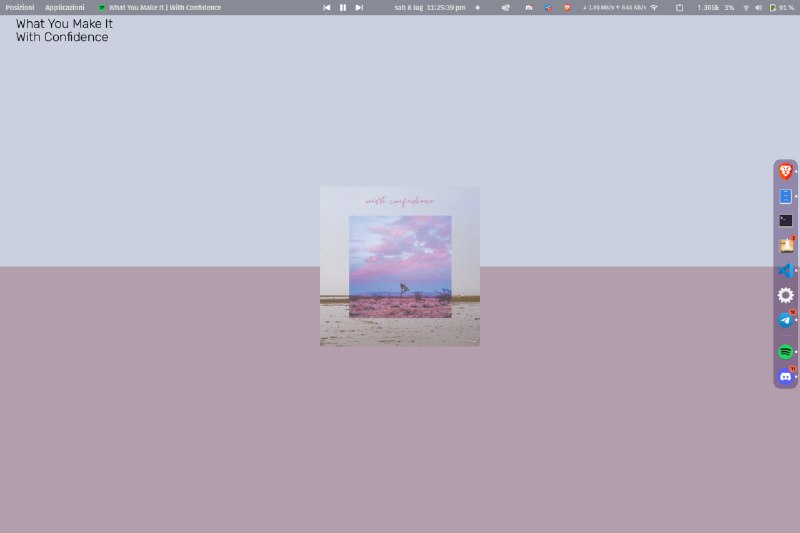Go back to the previous track
Image resolution: width=800 pixels, height=533 pixels.
click(327, 7)
